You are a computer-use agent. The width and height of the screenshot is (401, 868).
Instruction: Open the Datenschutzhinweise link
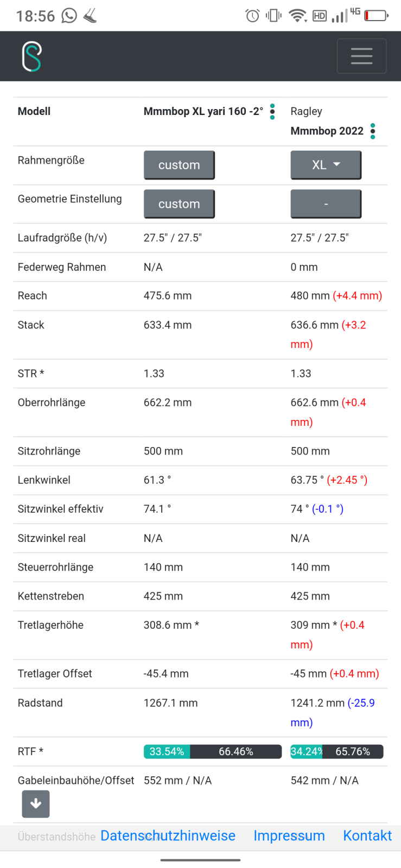tap(168, 835)
